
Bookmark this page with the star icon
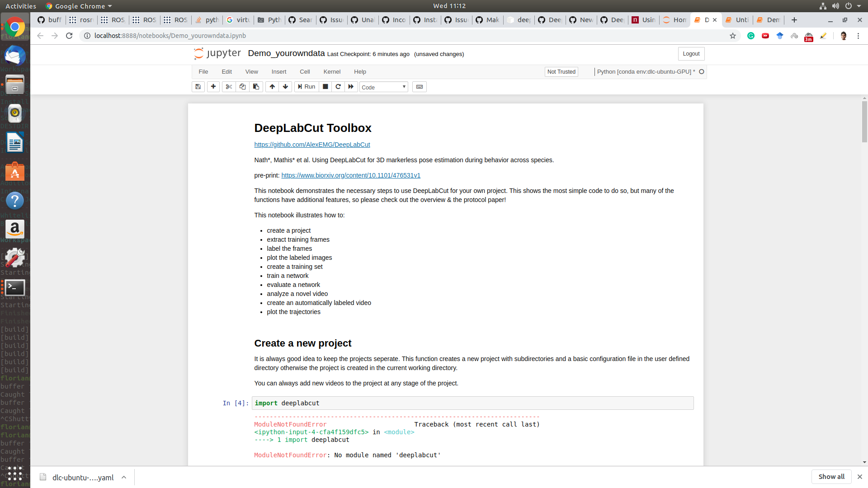pos(733,36)
